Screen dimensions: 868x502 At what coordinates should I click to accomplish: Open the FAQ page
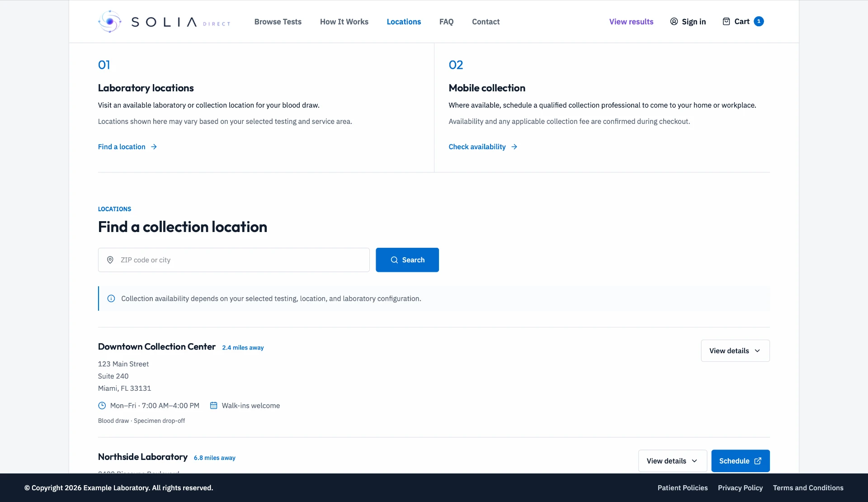(x=446, y=22)
